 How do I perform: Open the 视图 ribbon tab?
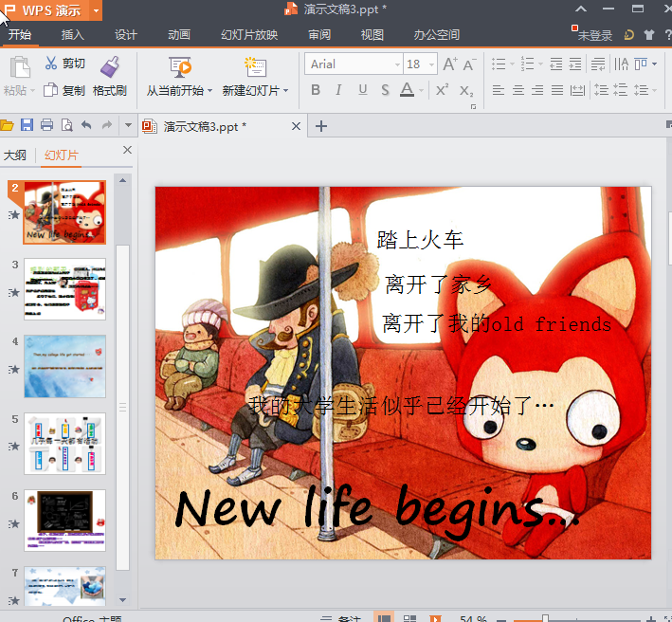pos(372,34)
